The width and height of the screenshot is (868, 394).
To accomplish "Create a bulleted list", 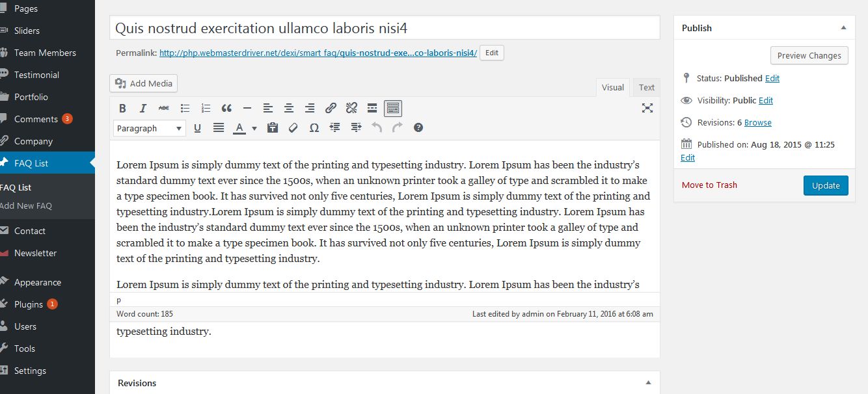I will point(185,108).
